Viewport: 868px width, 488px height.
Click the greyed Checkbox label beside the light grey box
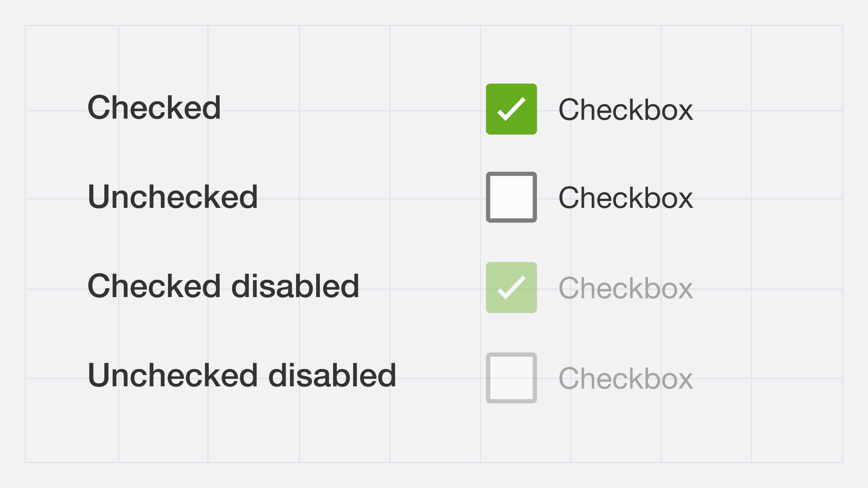tap(625, 378)
